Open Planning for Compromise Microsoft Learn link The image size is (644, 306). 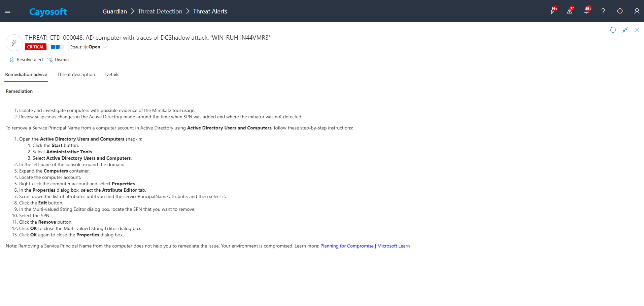tap(365, 246)
